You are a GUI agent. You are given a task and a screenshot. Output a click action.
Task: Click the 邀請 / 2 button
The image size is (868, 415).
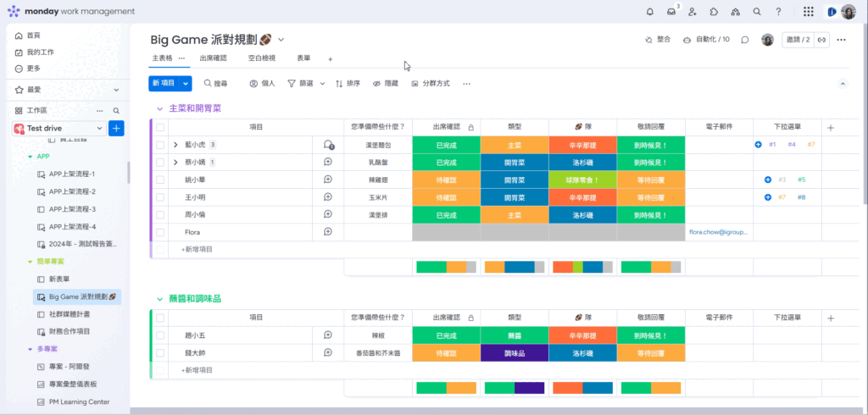click(x=798, y=40)
